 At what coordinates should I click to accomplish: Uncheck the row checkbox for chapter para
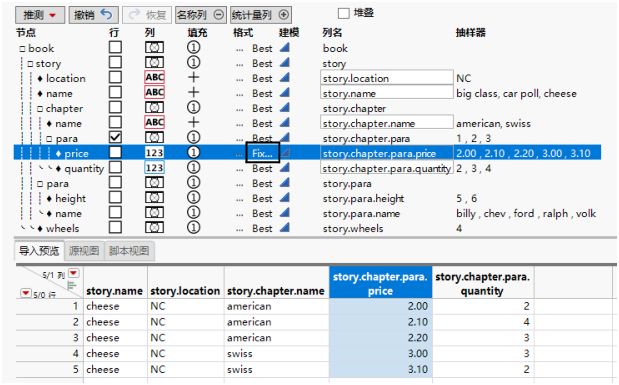(x=115, y=137)
